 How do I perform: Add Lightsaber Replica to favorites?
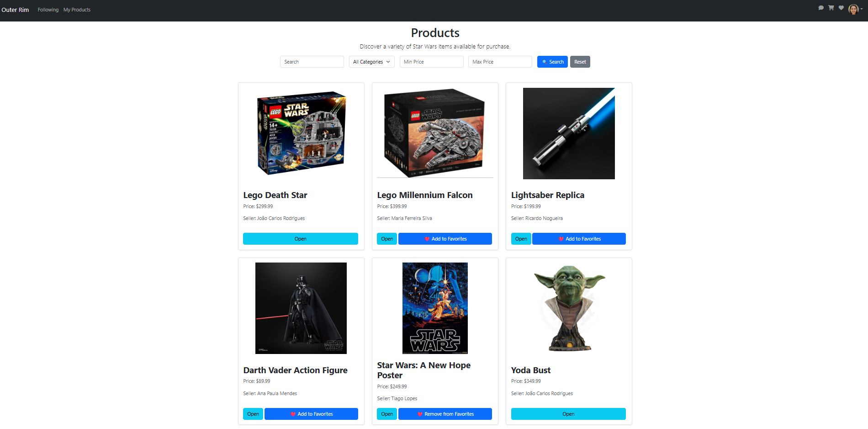(579, 239)
